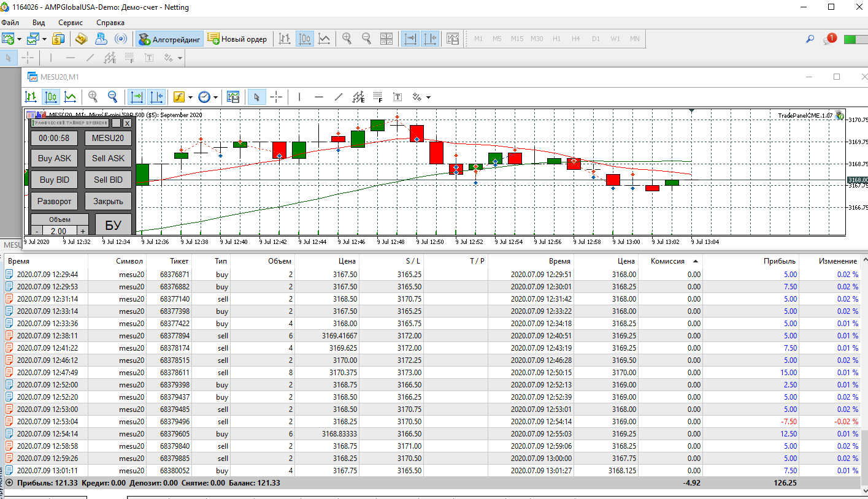The image size is (868, 499).
Task: Toggle the Алготрейдинг button
Action: pyautogui.click(x=170, y=39)
